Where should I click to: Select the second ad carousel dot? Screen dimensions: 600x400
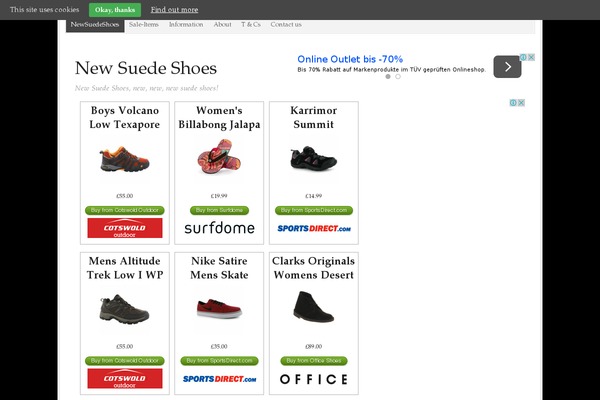pos(398,77)
